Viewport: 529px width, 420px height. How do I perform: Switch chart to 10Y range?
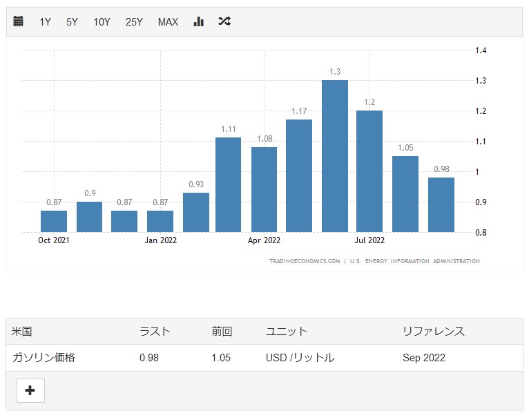click(x=102, y=22)
